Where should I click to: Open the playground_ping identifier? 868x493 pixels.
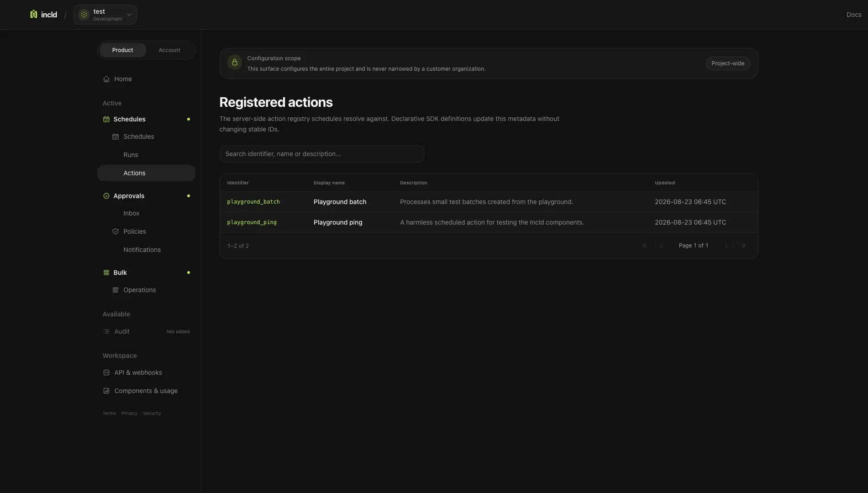click(x=252, y=222)
